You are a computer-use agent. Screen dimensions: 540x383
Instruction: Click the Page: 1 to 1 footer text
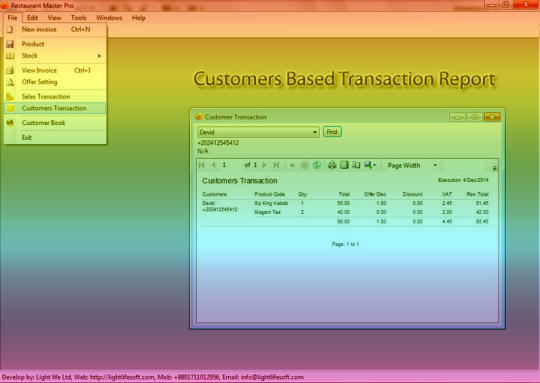[x=345, y=244]
